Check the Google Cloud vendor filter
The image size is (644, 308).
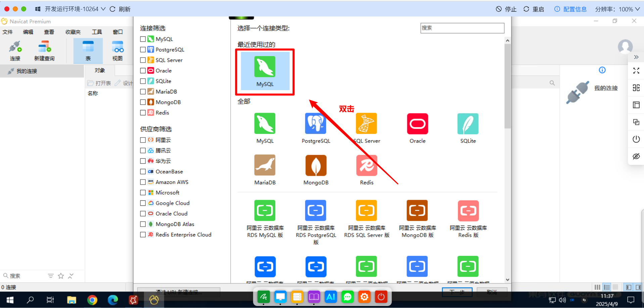tap(143, 203)
